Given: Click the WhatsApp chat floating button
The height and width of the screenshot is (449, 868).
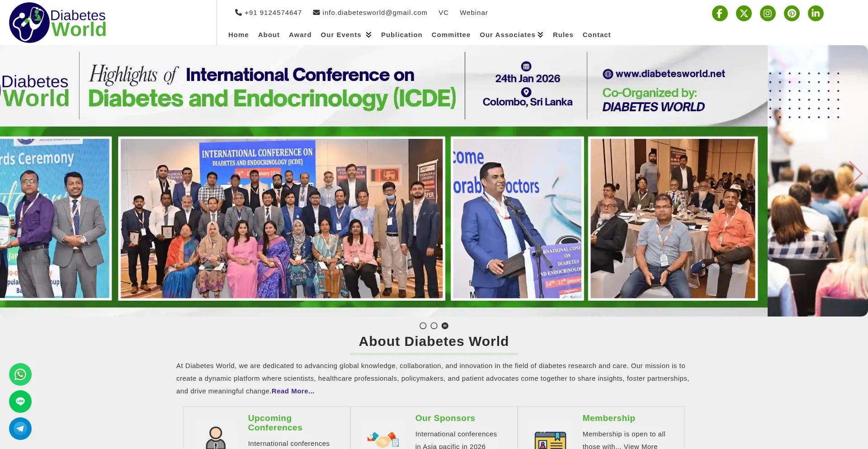Looking at the screenshot, I should pyautogui.click(x=20, y=374).
